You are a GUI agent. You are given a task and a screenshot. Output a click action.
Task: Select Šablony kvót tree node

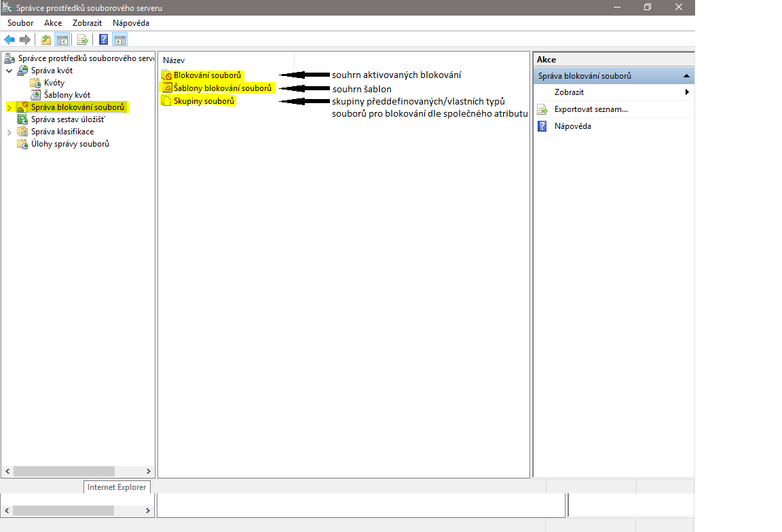67,95
